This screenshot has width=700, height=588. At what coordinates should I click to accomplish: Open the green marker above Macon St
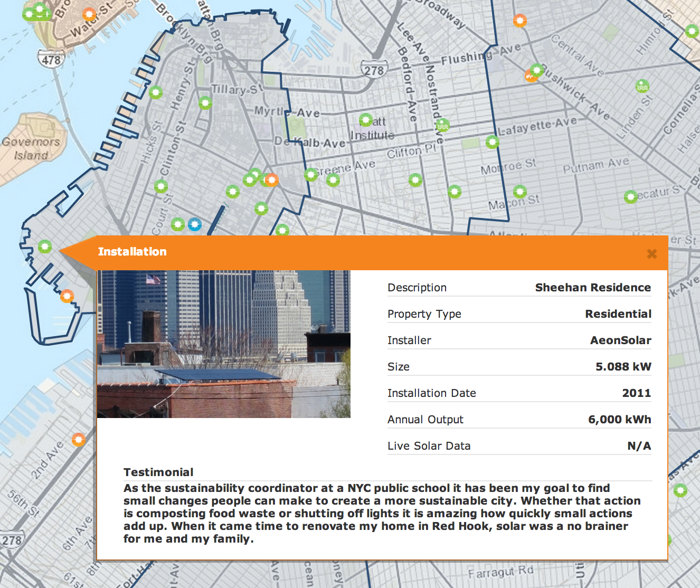coord(520,191)
